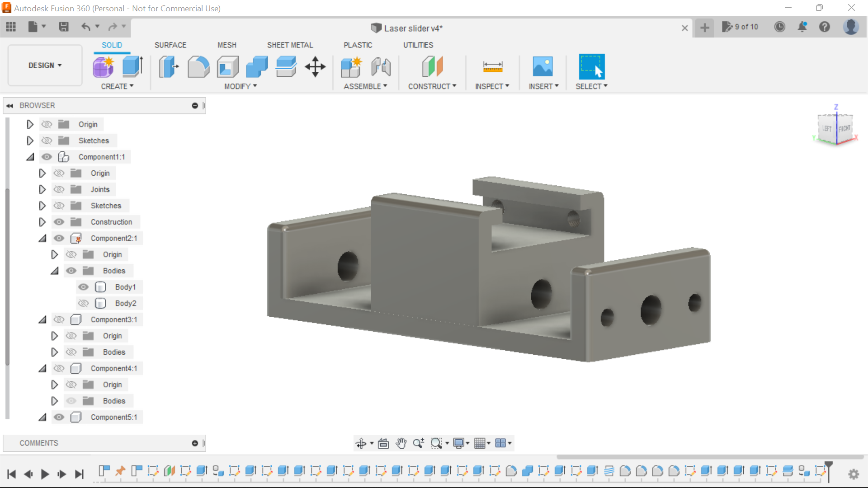The height and width of the screenshot is (488, 868).
Task: Switch to the SHEET METAL tab
Action: [x=290, y=45]
